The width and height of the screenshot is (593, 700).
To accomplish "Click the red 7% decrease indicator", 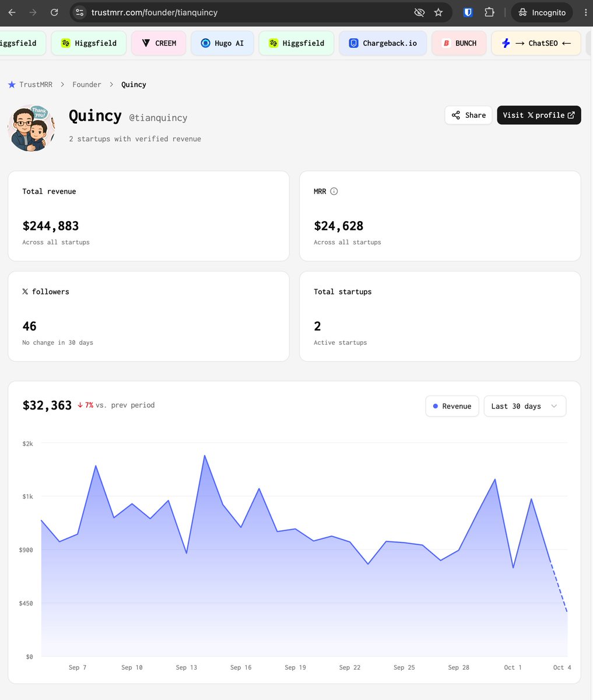I will point(86,405).
